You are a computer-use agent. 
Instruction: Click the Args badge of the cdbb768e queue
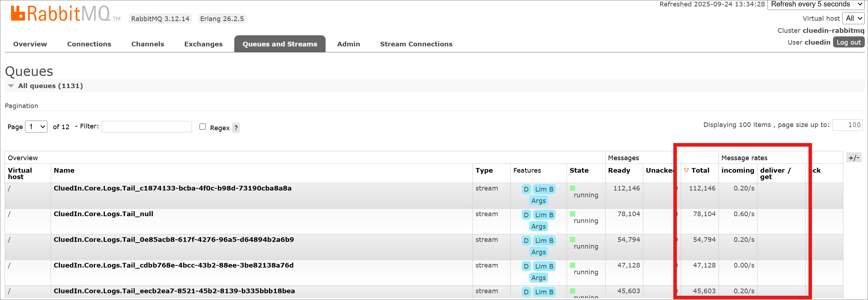(538, 278)
